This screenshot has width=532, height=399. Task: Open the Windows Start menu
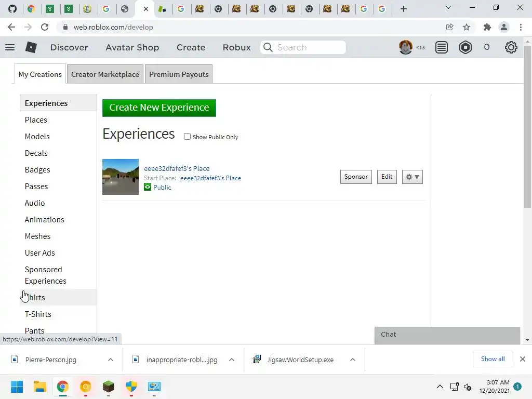coord(17,387)
